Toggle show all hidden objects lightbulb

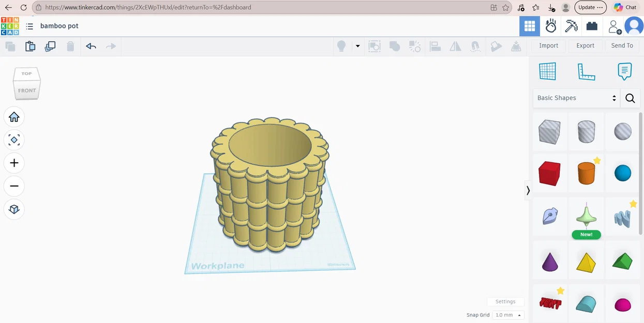(341, 46)
